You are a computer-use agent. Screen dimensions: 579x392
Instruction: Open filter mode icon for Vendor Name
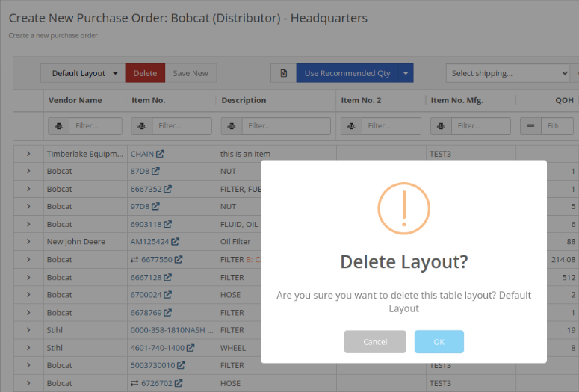(59, 126)
